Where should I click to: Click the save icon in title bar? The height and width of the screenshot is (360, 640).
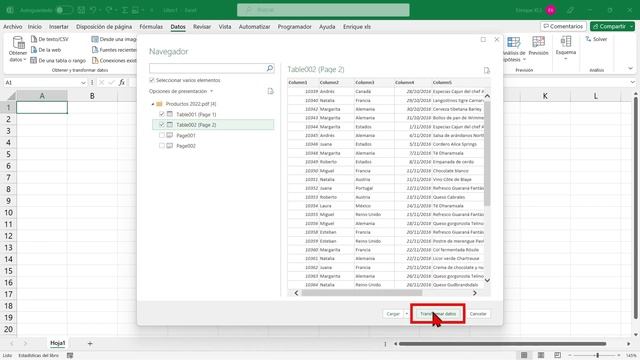pos(81,10)
